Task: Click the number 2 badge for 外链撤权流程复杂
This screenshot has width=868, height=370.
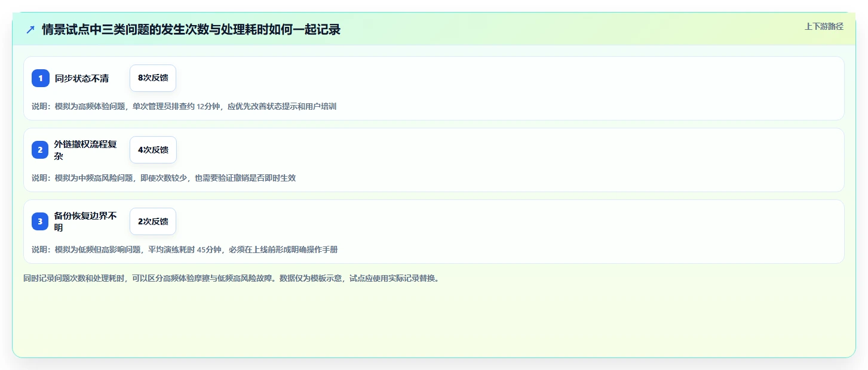Action: tap(41, 150)
